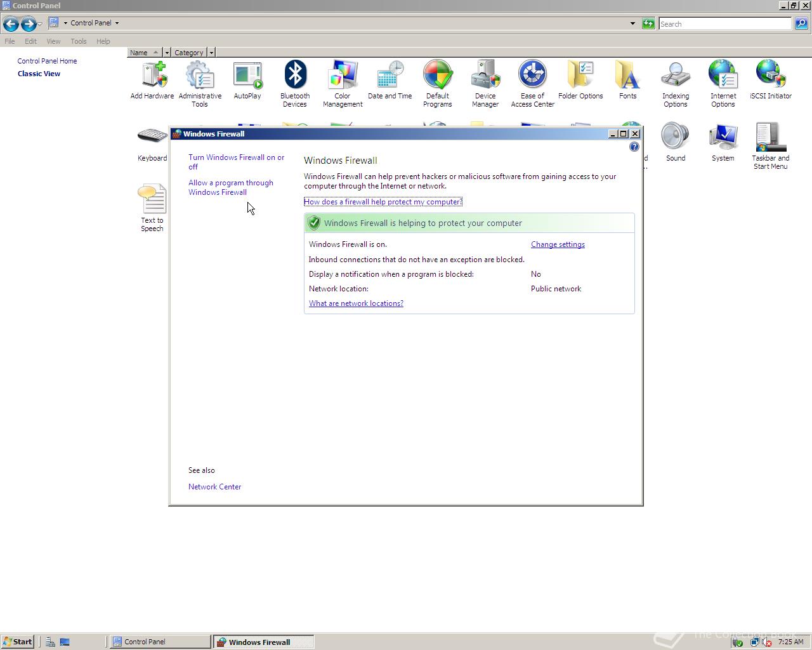This screenshot has width=812, height=650.
Task: Open the Add Hardware icon
Action: click(152, 81)
